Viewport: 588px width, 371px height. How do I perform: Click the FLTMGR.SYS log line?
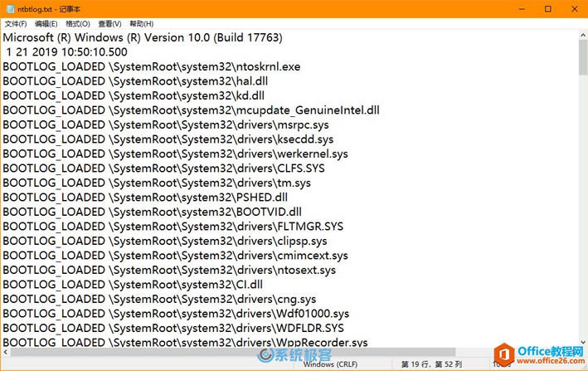tap(173, 227)
